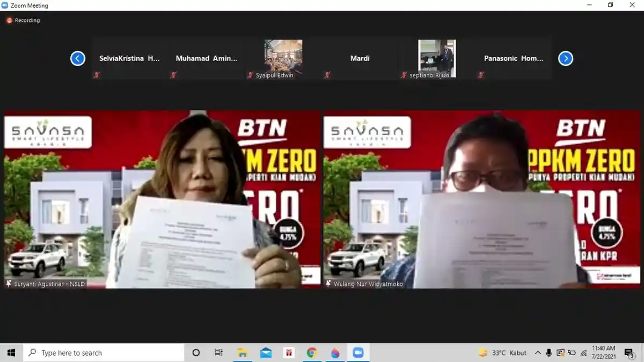Click muted mic icon on Muhamad Amin tile
Image resolution: width=644 pixels, height=362 pixels.
coord(173,75)
